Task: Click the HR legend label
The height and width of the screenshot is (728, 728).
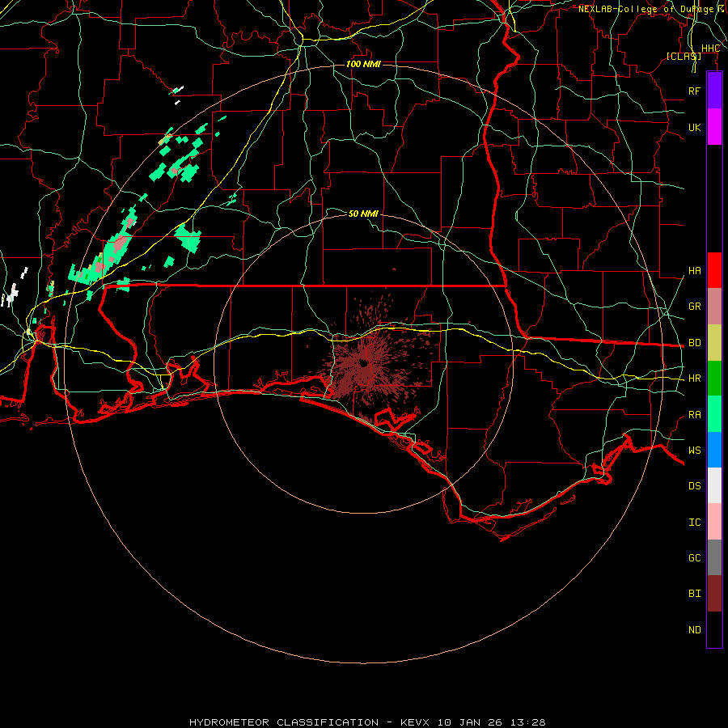Action: coord(694,379)
